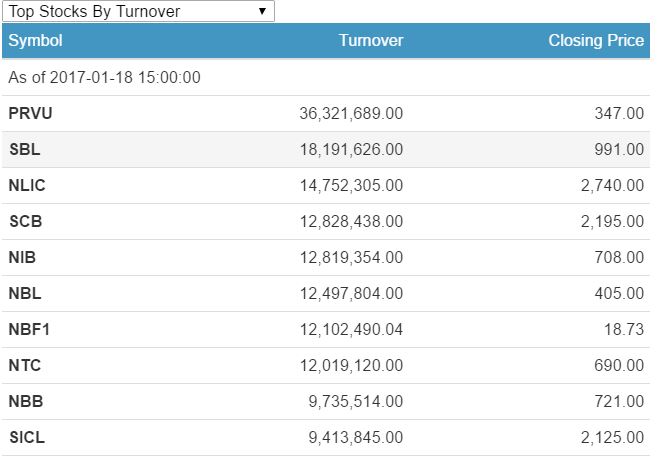
Task: Click the Symbol column header
Action: 35,41
